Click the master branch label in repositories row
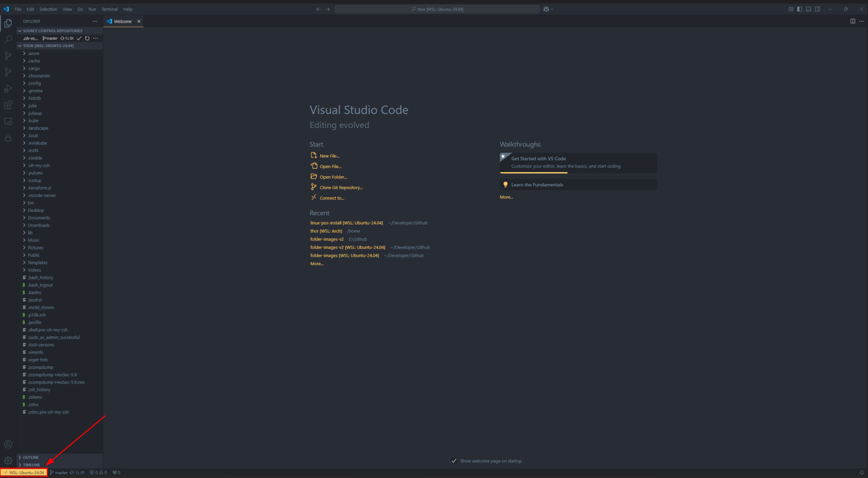Screen dimensions: 868x478 (50, 39)
